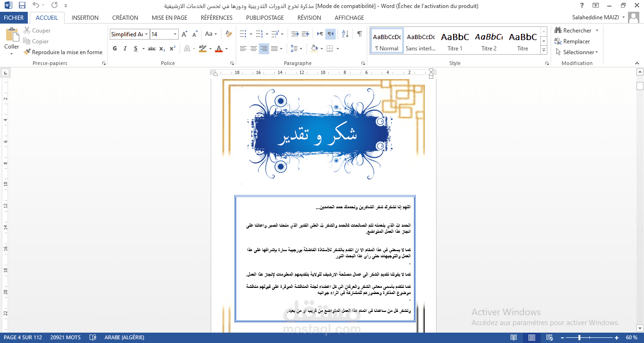Click the shading paint bucket icon

314,49
